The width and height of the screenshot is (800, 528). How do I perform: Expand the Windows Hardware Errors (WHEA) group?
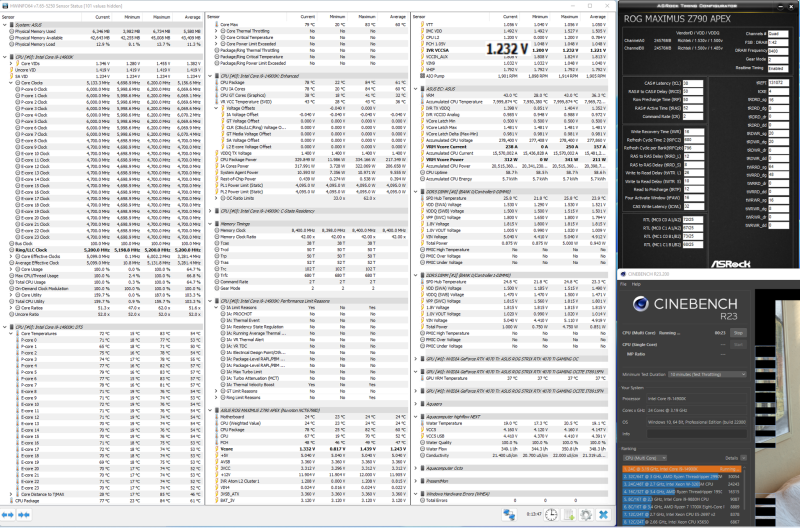pyautogui.click(x=415, y=494)
